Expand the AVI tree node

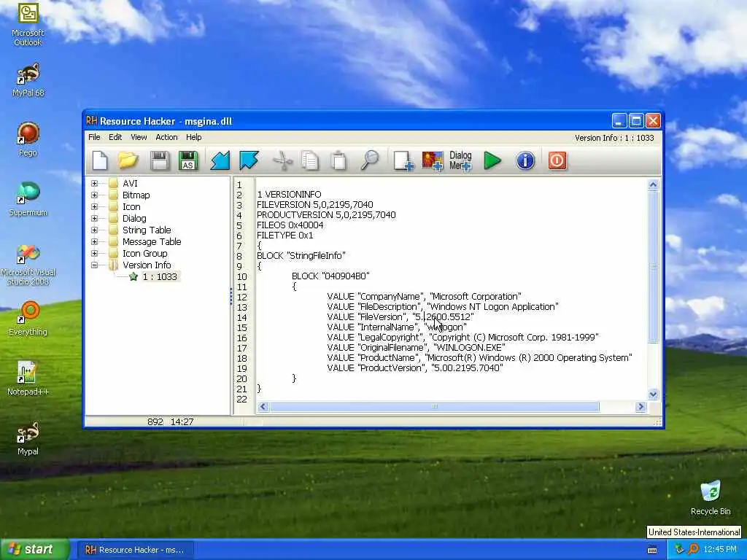tap(94, 183)
